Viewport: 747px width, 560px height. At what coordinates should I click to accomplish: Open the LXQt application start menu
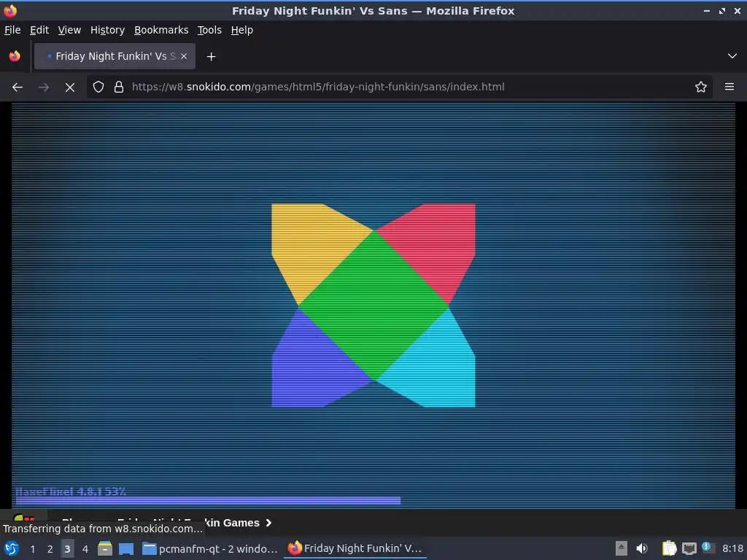coord(12,548)
